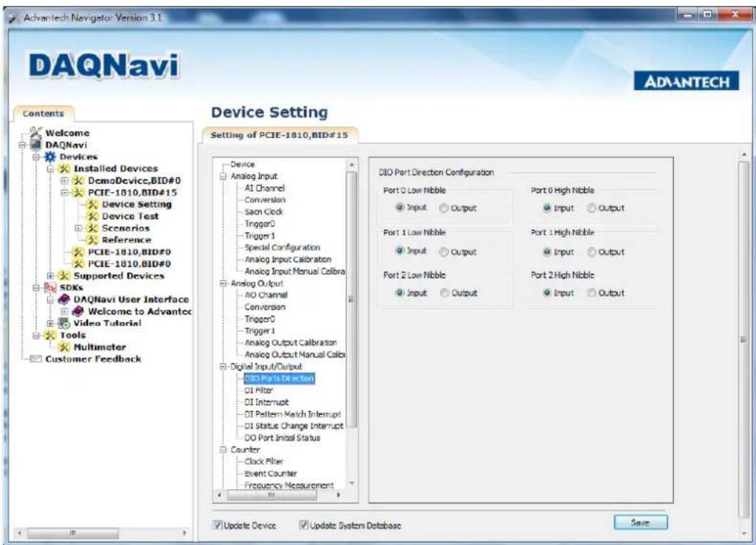
Task: Collapse the Analog Input settings group
Action: click(x=223, y=177)
